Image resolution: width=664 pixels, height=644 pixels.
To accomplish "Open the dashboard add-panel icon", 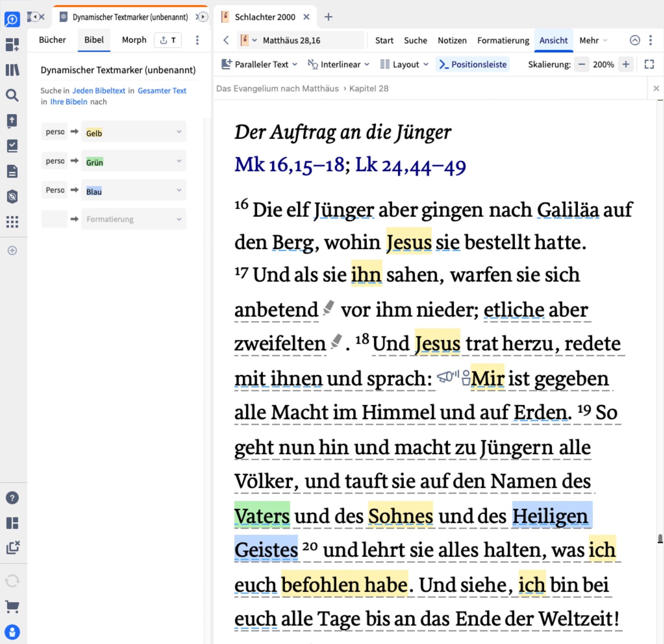I will tap(12, 44).
